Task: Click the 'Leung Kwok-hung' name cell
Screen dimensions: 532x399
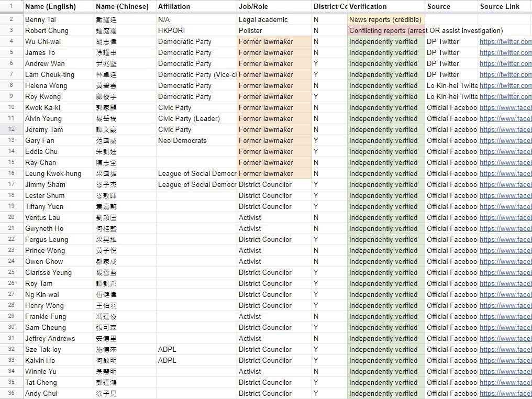Action: [58, 173]
